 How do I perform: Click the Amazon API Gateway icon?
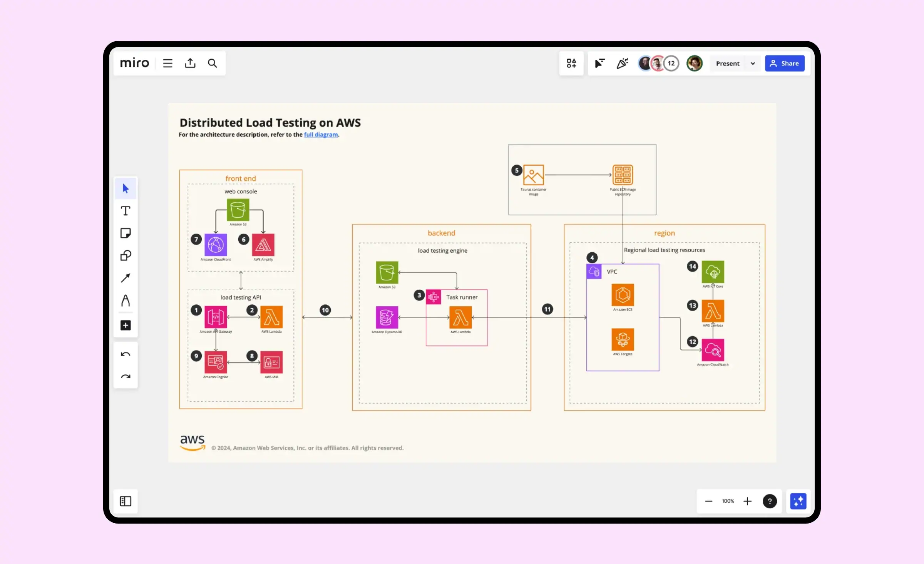pyautogui.click(x=216, y=317)
